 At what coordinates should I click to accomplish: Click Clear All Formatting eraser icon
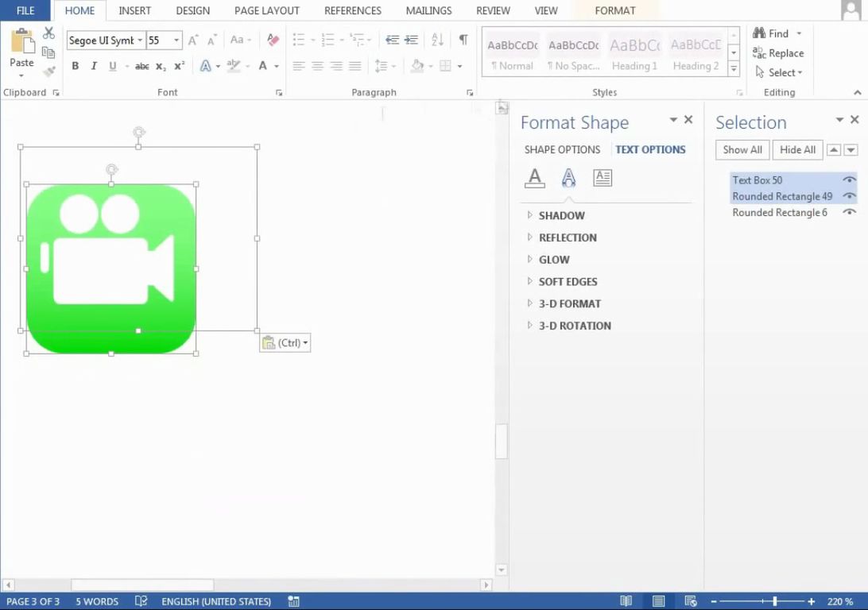tap(273, 40)
